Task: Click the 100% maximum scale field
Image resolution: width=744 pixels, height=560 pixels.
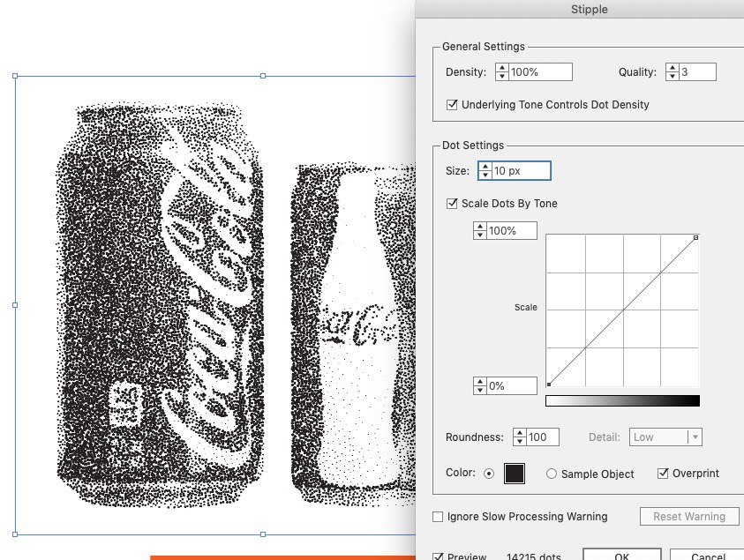Action: click(512, 231)
